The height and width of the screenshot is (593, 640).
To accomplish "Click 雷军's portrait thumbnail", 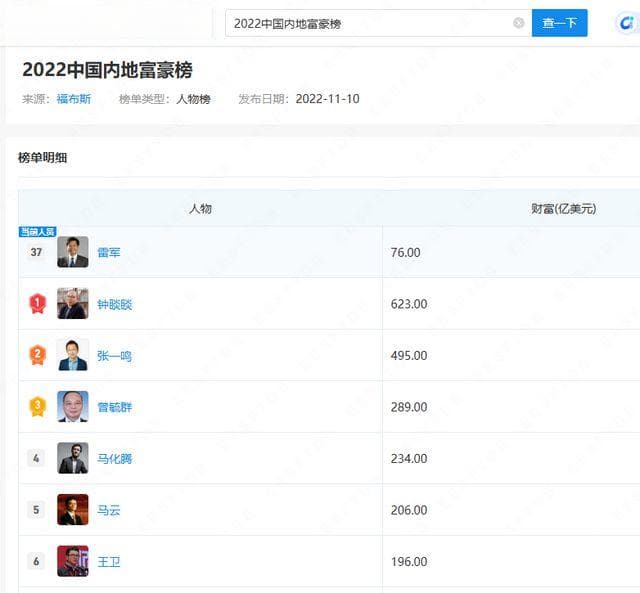I will tap(73, 252).
